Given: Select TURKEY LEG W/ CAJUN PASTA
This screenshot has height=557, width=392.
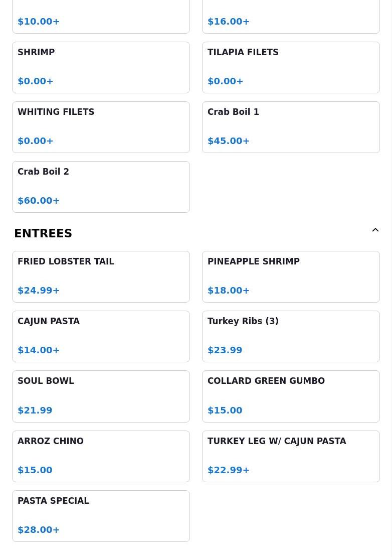Looking at the screenshot, I should [x=291, y=457].
